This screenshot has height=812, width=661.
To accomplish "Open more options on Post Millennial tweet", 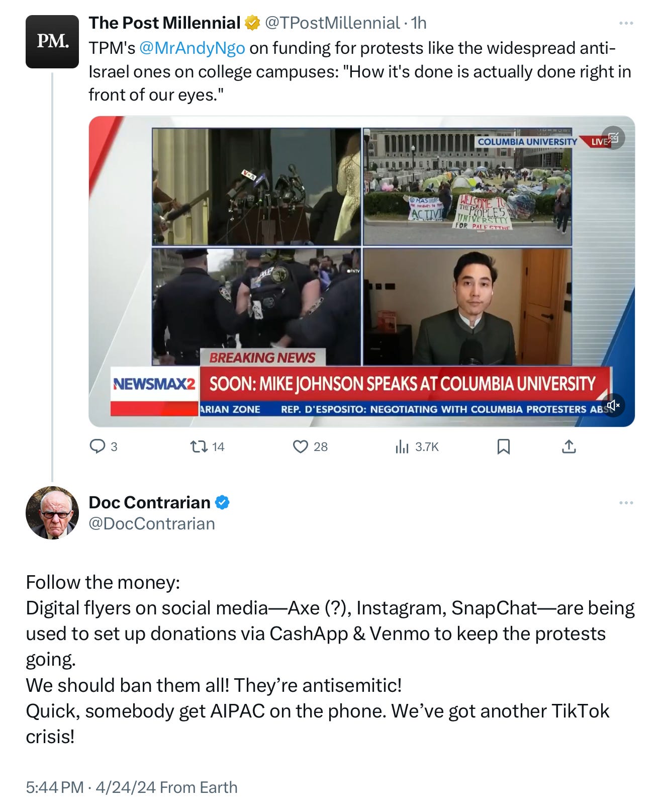I will [626, 23].
